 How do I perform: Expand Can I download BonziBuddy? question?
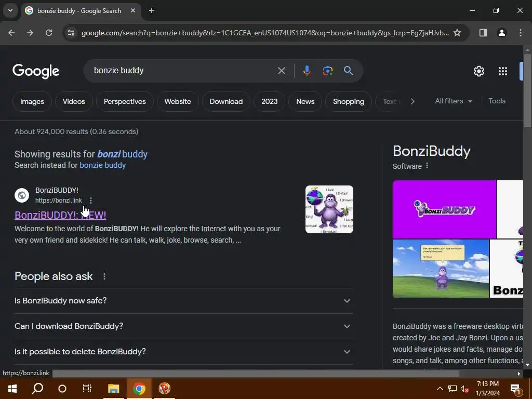(184, 326)
